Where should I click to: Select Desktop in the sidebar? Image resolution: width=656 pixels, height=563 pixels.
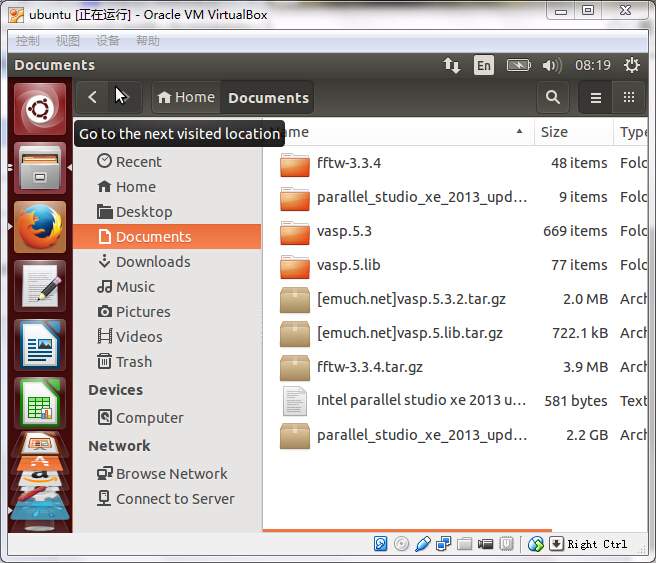coord(167,212)
